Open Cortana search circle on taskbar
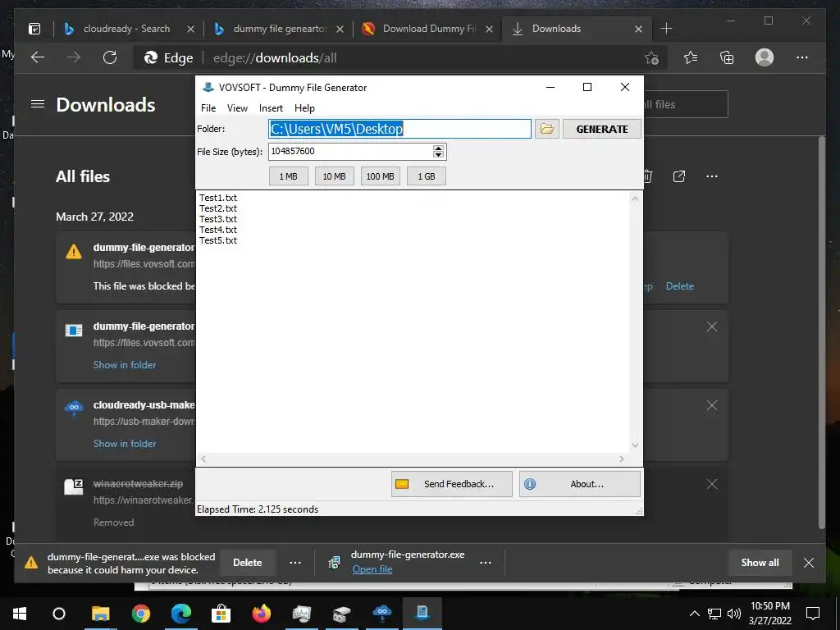 click(x=59, y=614)
